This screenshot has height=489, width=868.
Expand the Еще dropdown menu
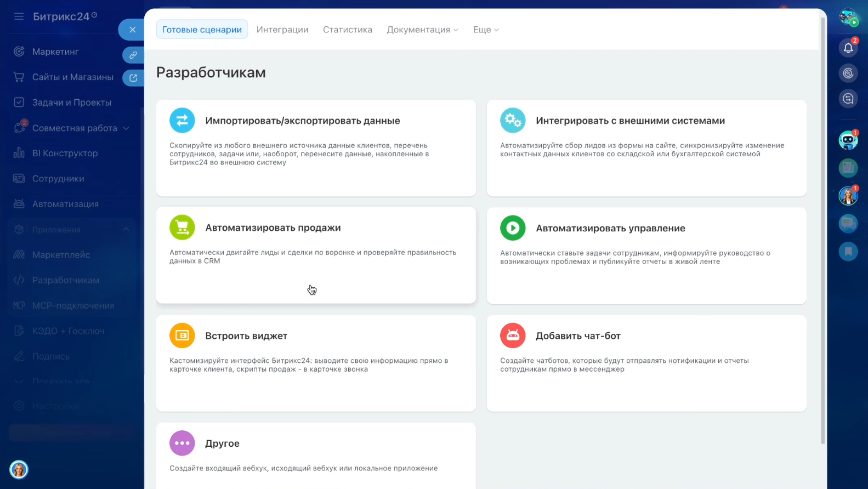pos(486,30)
